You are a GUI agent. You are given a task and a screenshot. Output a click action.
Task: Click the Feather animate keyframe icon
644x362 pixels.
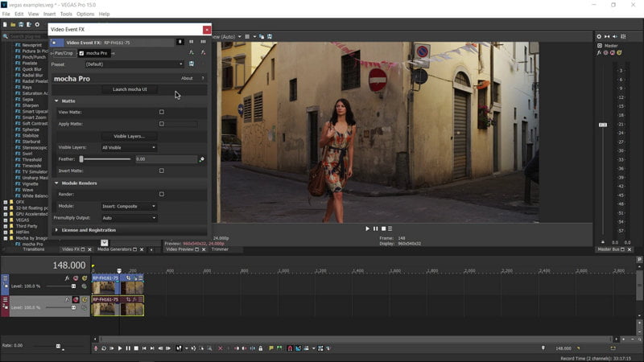pyautogui.click(x=202, y=159)
